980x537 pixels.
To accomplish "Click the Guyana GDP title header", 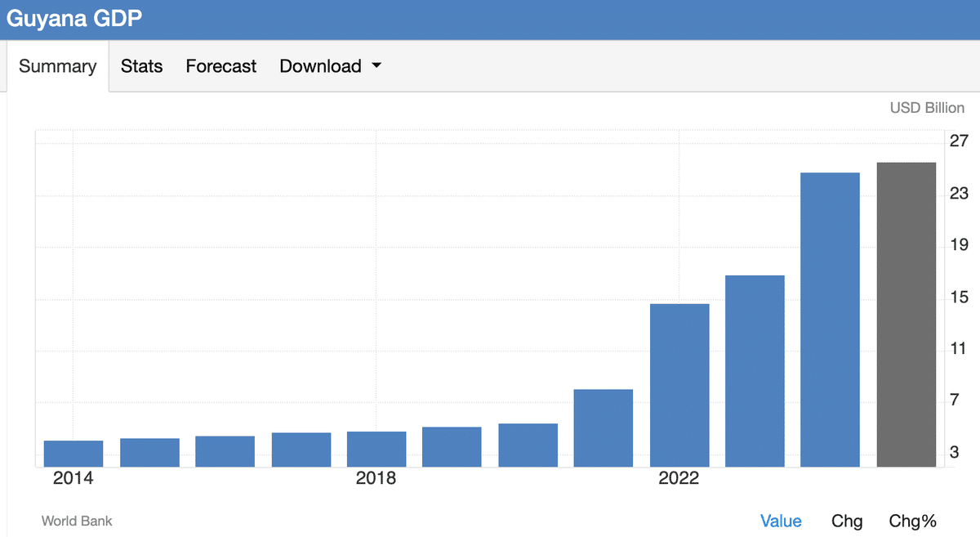I will [74, 19].
